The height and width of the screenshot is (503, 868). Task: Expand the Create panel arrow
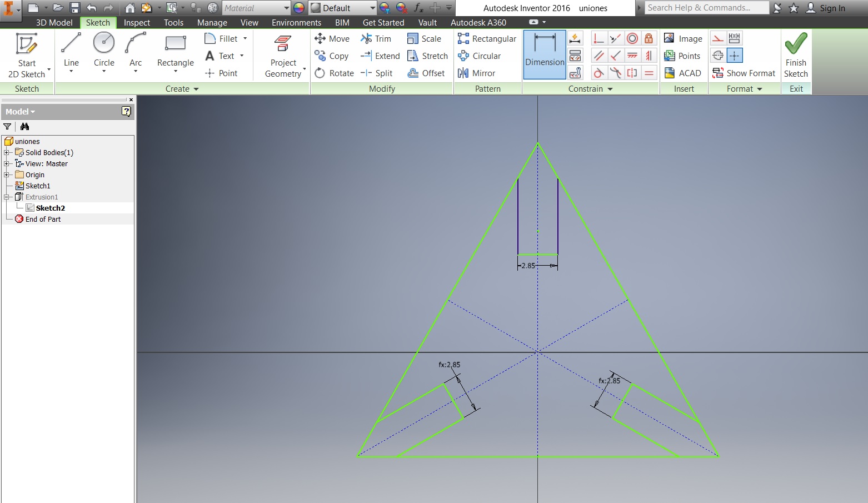[196, 89]
